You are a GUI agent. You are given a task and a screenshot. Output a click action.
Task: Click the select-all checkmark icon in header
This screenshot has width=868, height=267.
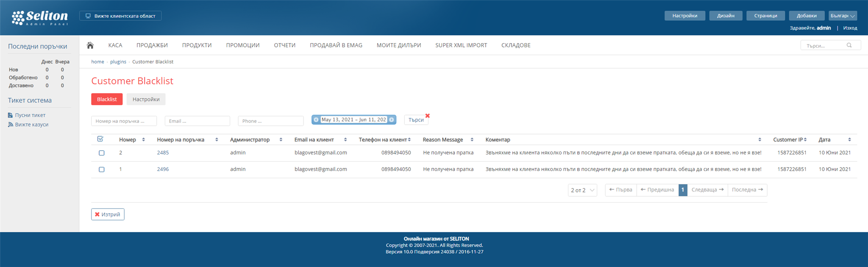pyautogui.click(x=100, y=139)
